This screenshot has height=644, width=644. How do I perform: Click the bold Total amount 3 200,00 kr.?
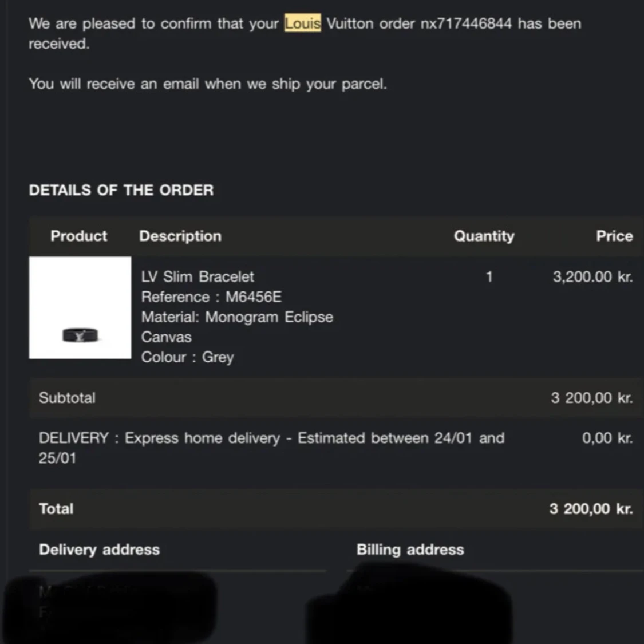591,509
